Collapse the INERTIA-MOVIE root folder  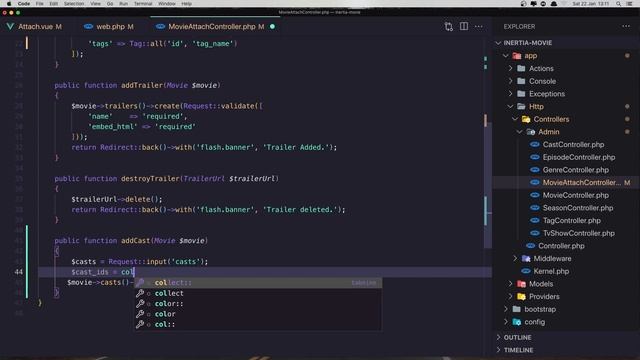pos(498,43)
